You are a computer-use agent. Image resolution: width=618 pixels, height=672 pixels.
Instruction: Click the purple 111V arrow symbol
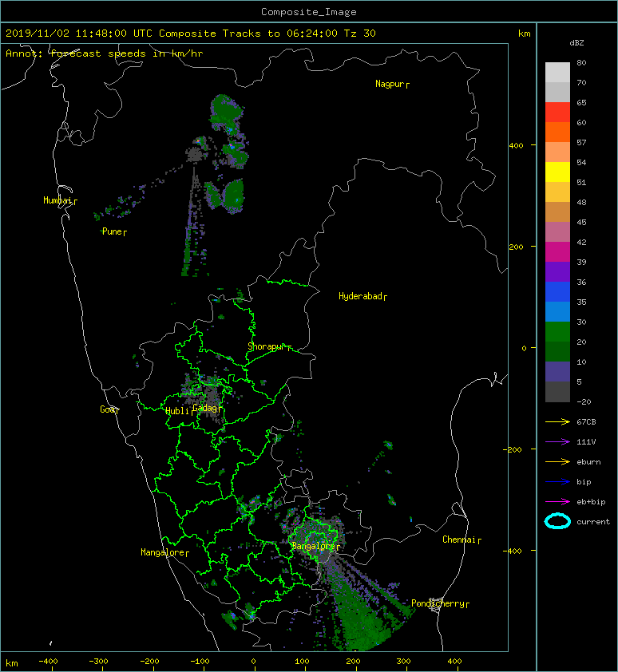(x=557, y=442)
